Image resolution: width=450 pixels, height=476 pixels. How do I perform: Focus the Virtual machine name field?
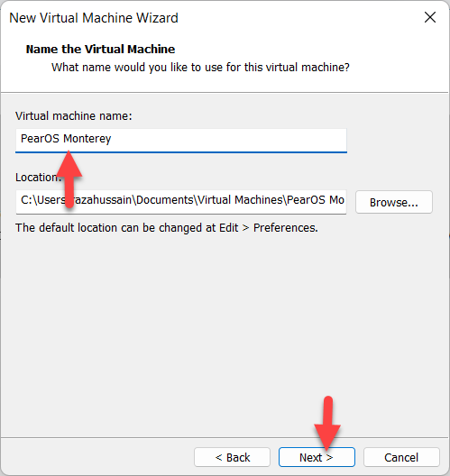(x=181, y=141)
